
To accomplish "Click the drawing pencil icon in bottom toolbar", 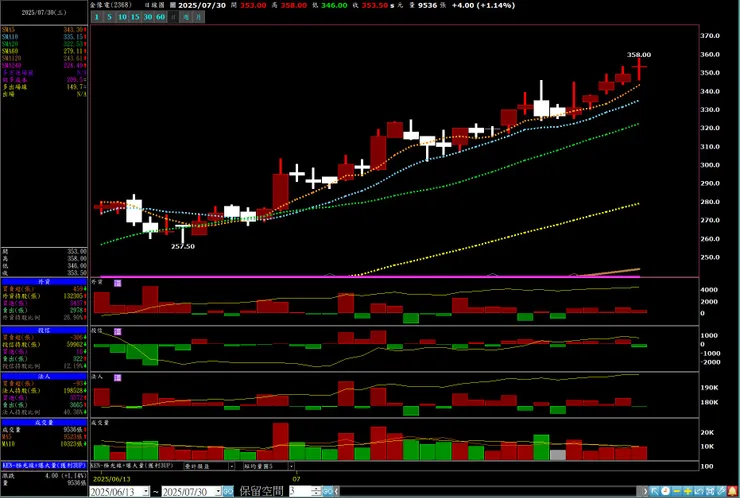I will click(721, 491).
